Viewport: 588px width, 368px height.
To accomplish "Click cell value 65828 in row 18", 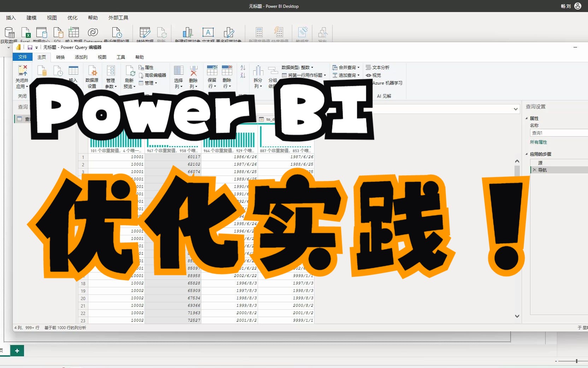I will [x=173, y=283].
